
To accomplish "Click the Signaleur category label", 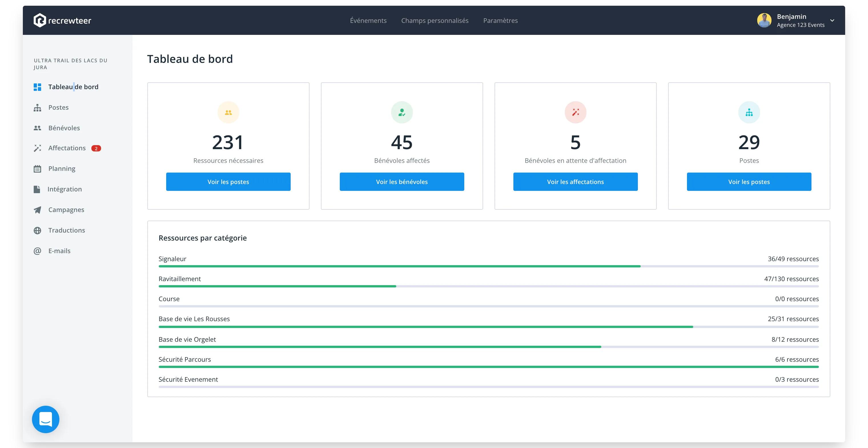I will (172, 259).
